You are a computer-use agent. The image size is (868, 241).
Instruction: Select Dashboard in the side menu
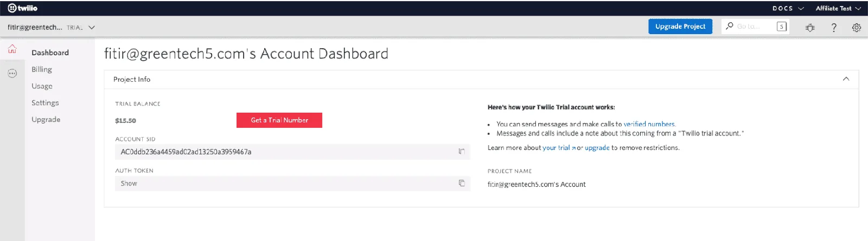pos(50,53)
